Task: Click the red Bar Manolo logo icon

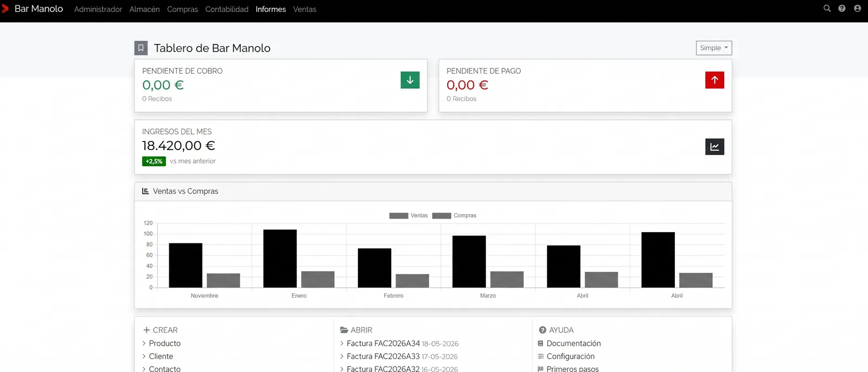Action: tap(5, 9)
